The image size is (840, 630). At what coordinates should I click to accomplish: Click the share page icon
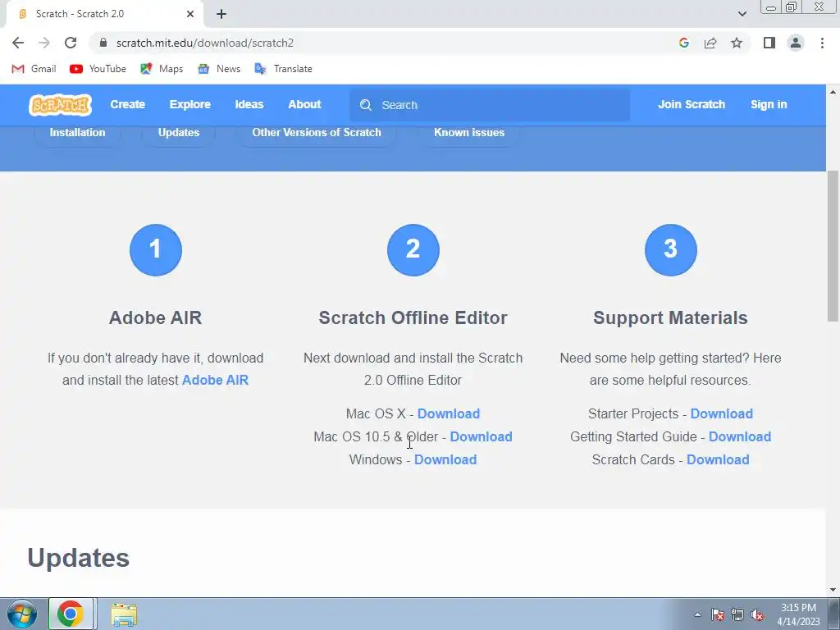(710, 43)
